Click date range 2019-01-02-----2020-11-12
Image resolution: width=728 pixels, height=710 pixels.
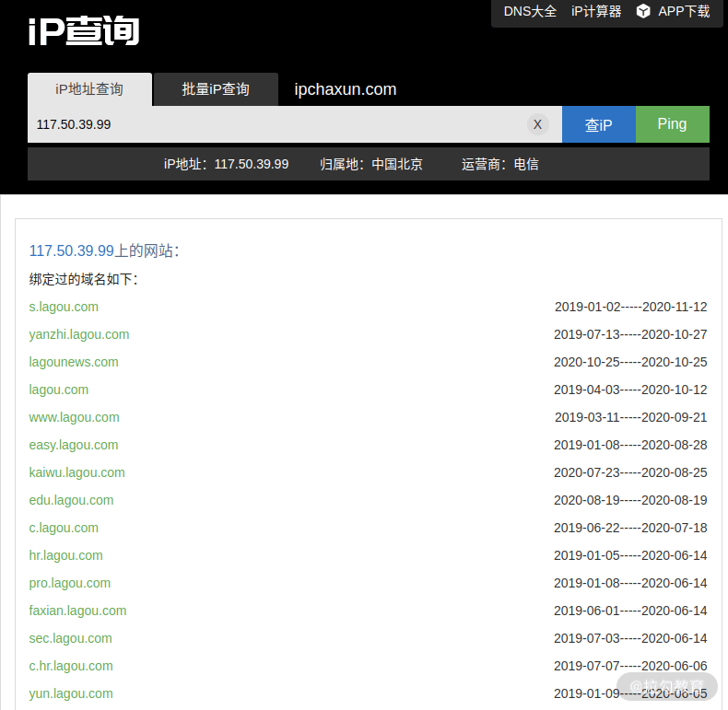point(631,307)
